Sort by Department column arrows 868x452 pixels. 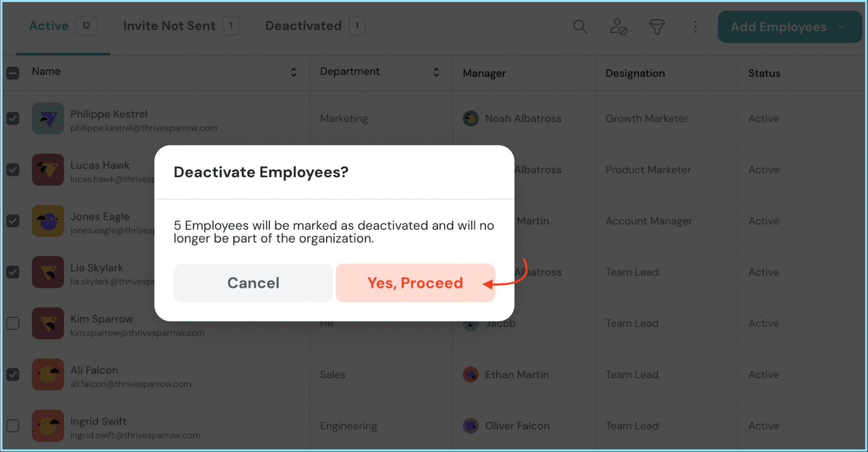click(436, 72)
